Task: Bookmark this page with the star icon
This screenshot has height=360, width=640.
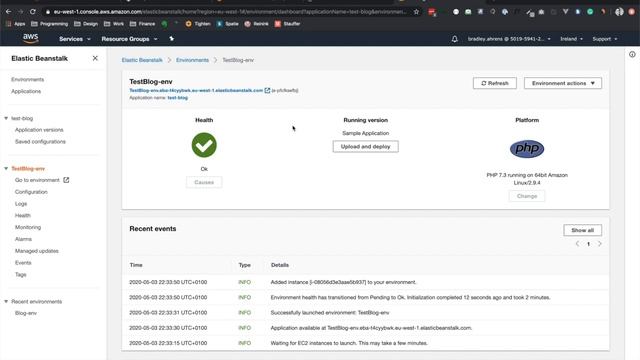Action: point(416,12)
